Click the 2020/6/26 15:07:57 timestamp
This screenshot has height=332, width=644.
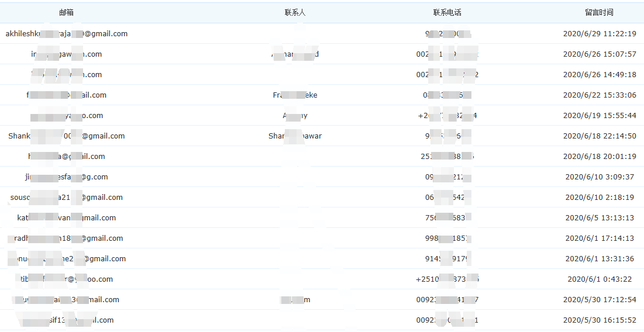click(x=599, y=54)
